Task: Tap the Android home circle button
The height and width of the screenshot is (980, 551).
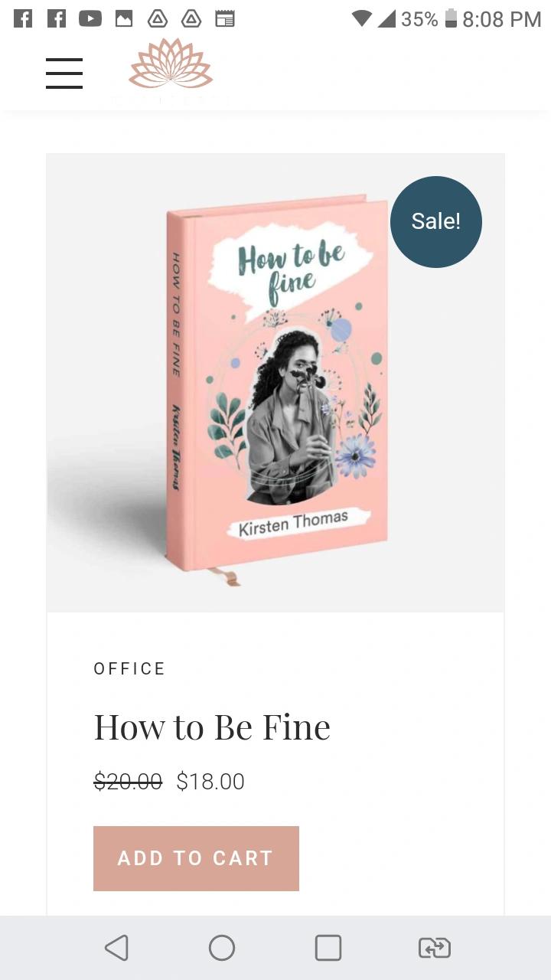Action: (222, 948)
